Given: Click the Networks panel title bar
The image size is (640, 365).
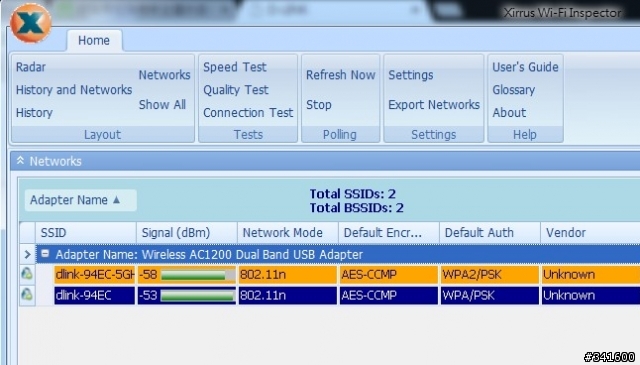Looking at the screenshot, I should [325, 161].
